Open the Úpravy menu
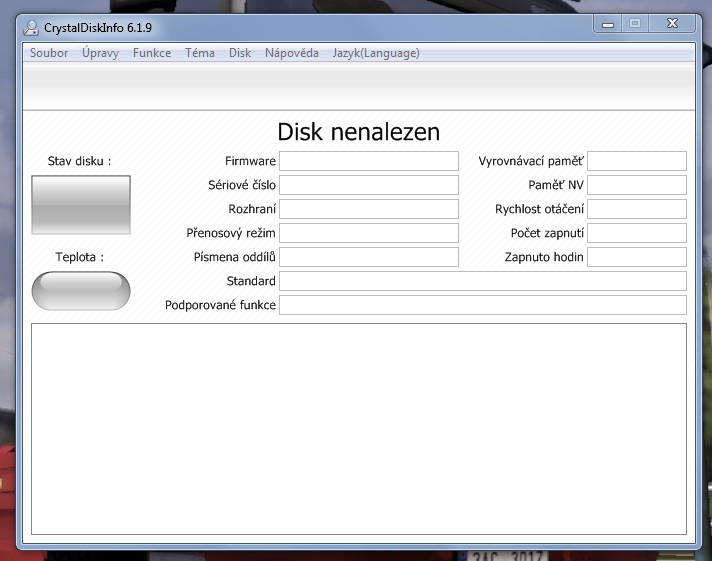 100,53
